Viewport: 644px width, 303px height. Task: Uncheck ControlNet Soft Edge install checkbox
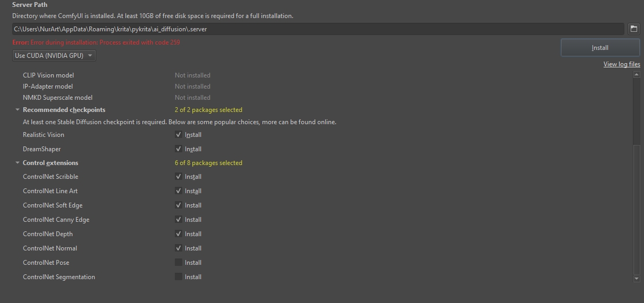point(179,205)
